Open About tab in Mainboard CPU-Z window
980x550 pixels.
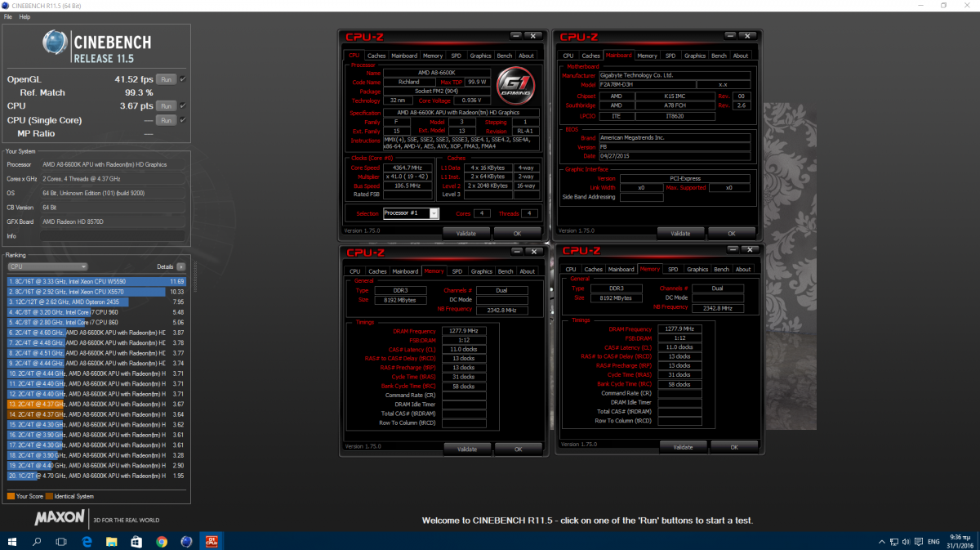click(741, 56)
